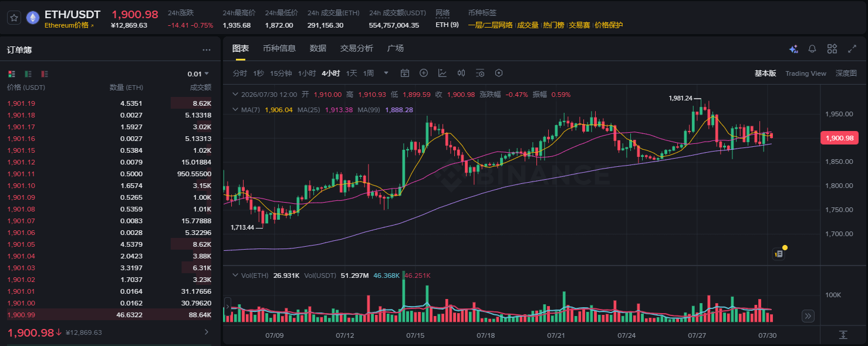
Task: Expand chart to fullscreen
Action: click(x=852, y=49)
